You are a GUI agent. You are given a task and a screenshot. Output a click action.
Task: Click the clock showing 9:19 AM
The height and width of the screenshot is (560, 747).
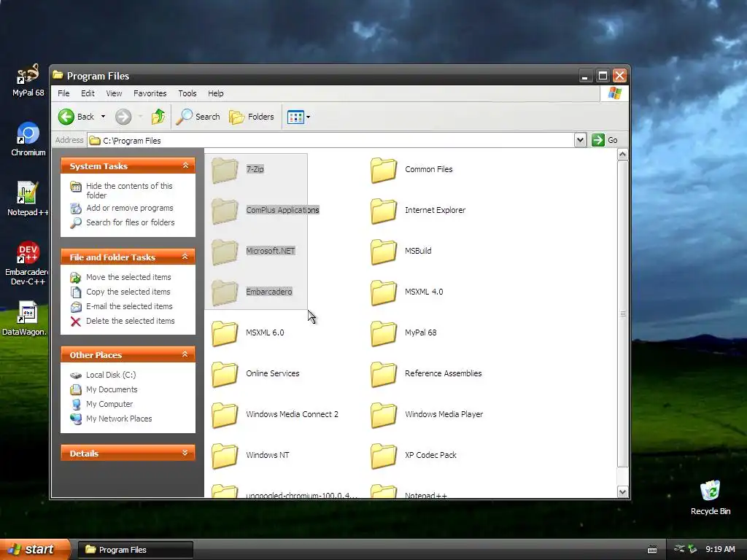[720, 549]
